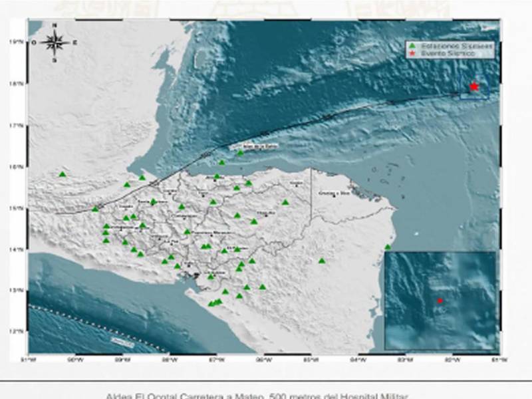Select the station triangle on the far eastern coast
This screenshot has width=532, height=399.
[x=388, y=247]
